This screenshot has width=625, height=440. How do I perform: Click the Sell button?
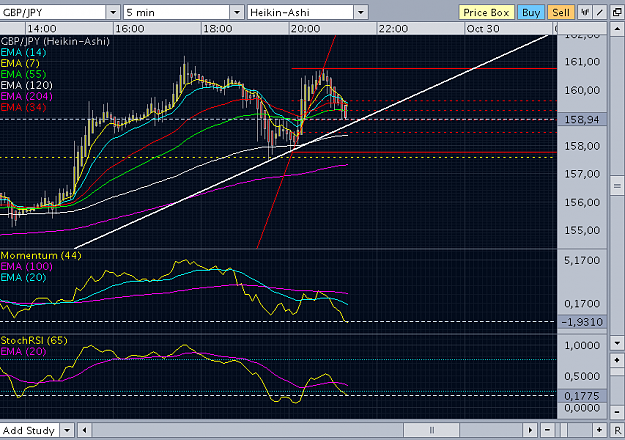click(561, 12)
